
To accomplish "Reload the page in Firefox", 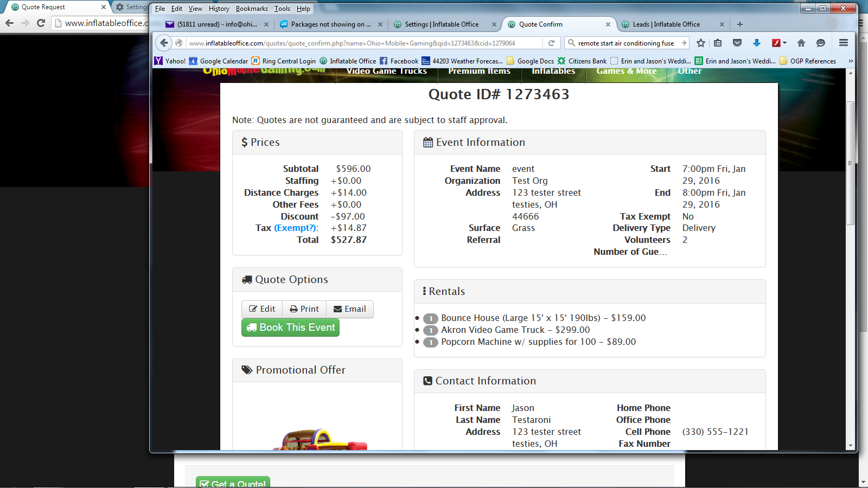I will [551, 43].
